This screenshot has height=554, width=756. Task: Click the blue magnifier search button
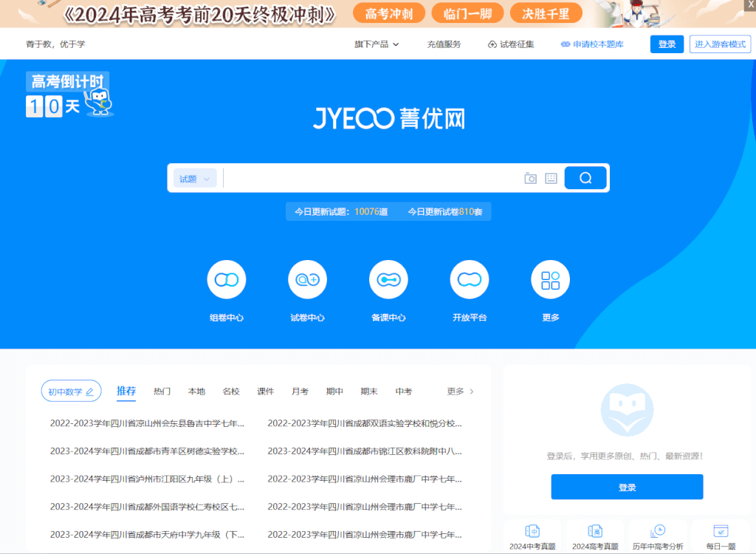pos(585,178)
